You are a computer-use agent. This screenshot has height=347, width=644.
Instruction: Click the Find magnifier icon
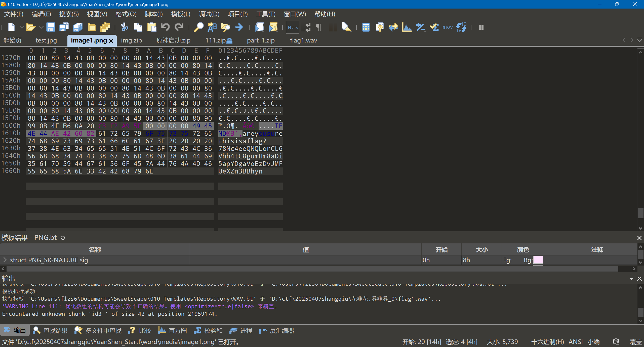click(198, 27)
